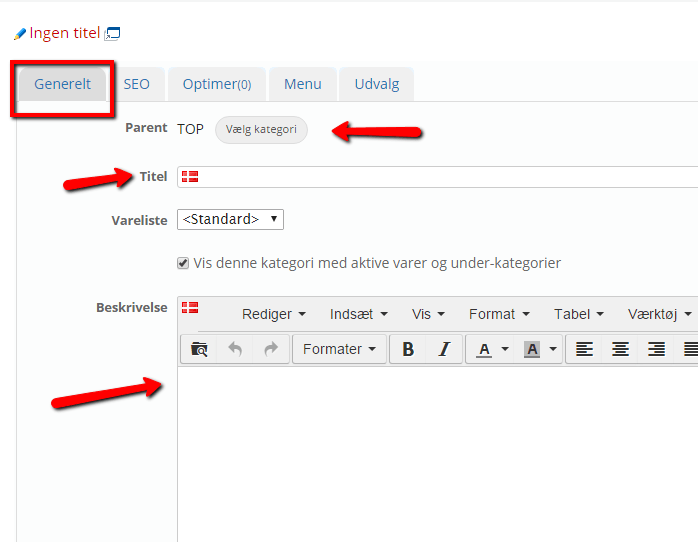
Task: Switch to the Udvalg tab
Action: 377,84
